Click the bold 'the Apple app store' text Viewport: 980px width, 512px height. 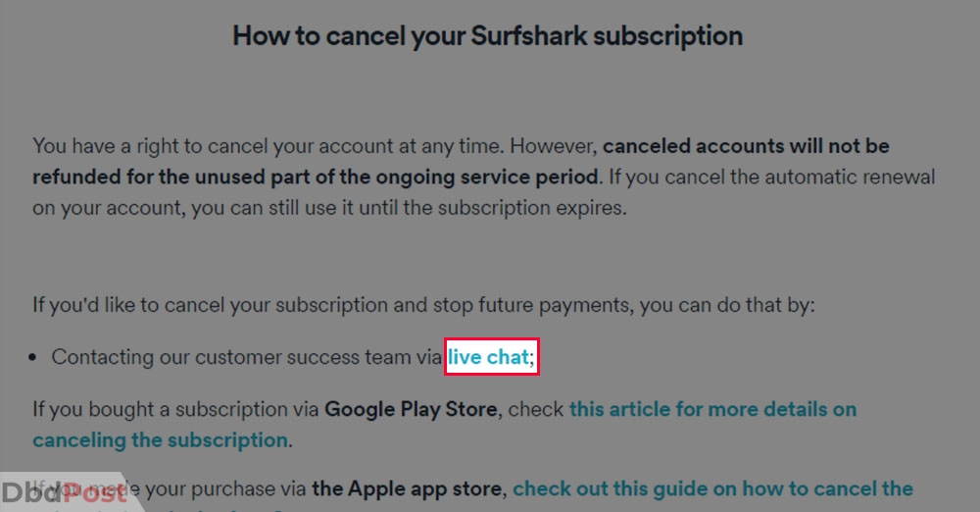[x=407, y=488]
